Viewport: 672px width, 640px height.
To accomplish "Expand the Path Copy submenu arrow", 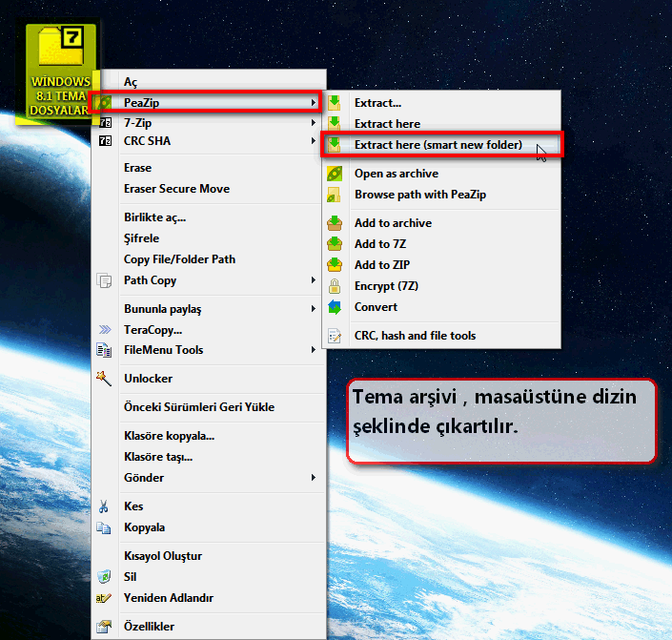I will [314, 280].
